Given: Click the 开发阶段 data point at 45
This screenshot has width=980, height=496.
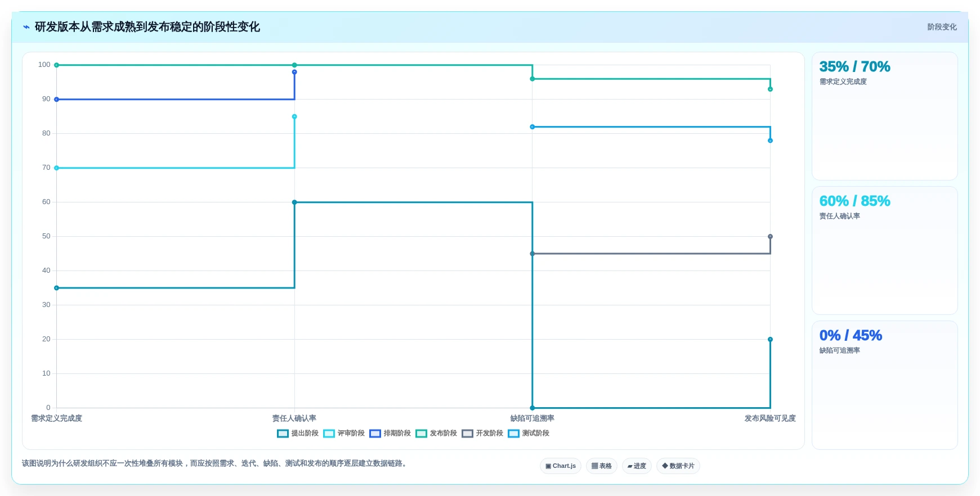Looking at the screenshot, I should (532, 254).
